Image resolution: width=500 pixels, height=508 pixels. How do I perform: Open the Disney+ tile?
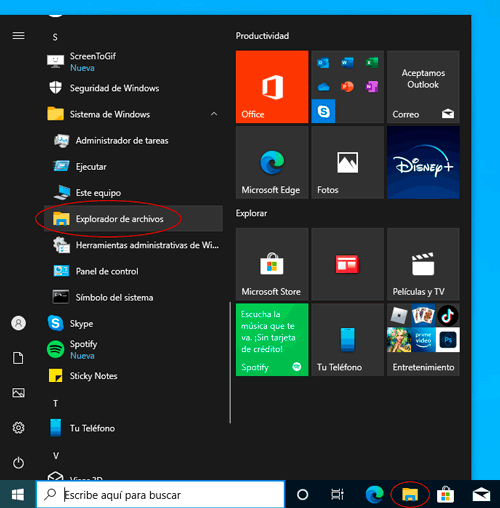point(423,162)
